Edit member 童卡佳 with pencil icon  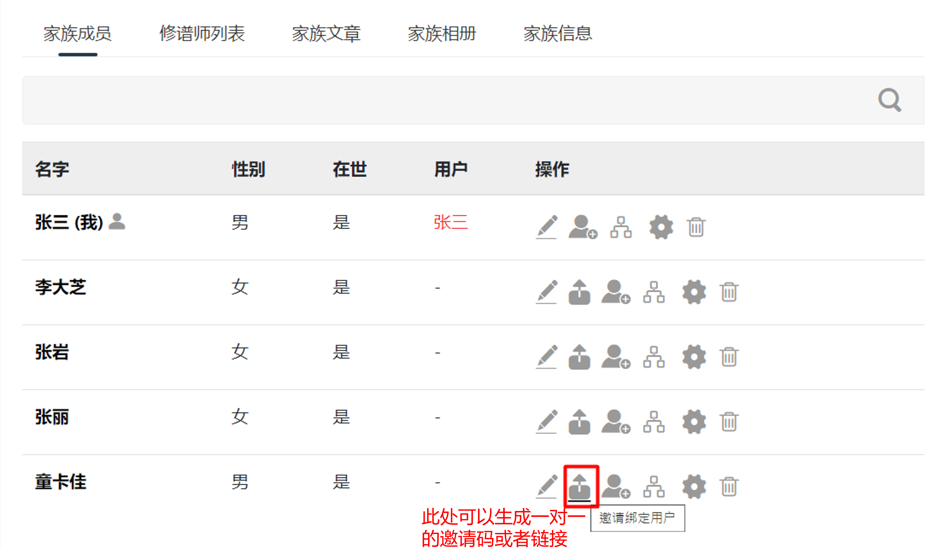click(547, 486)
